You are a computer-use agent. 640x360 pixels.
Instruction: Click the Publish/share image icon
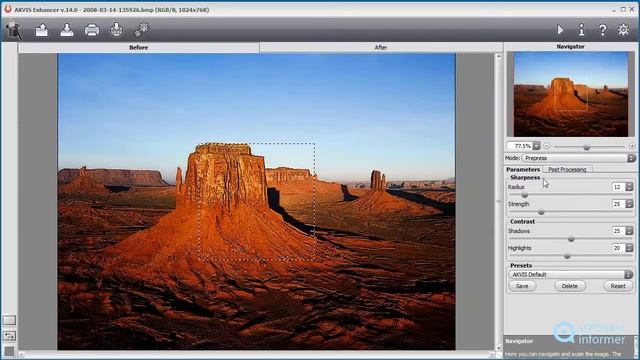(x=116, y=30)
